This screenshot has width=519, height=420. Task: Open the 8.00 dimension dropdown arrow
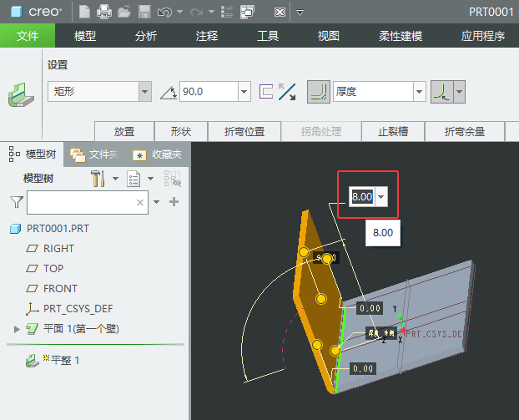point(381,197)
